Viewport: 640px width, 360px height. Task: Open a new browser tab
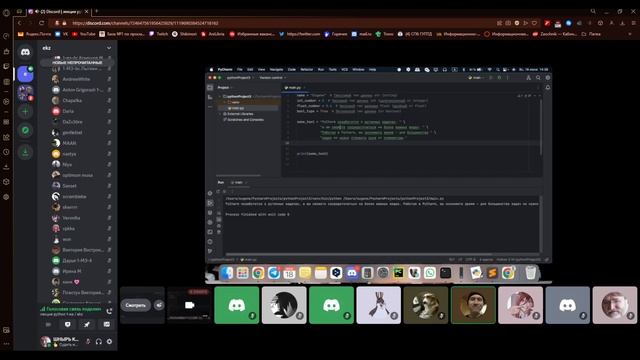pyautogui.click(x=97, y=11)
